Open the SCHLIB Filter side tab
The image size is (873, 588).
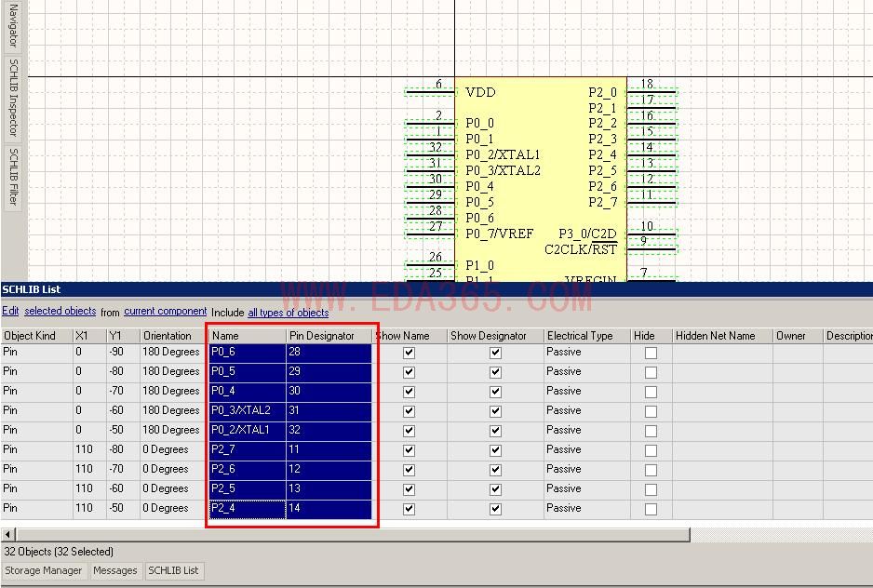coord(13,176)
